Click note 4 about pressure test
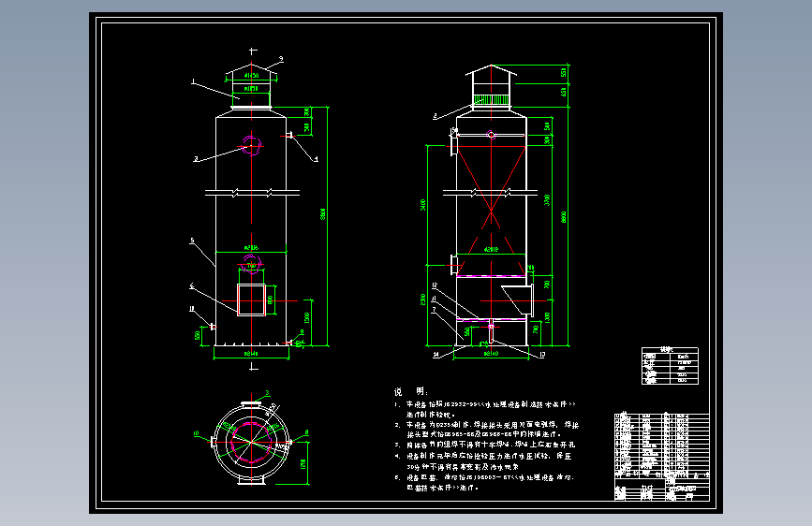Screen dimensions: 812x526 (x=483, y=461)
